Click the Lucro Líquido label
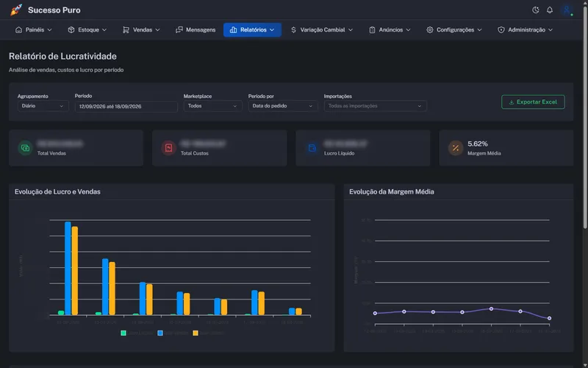 coord(340,153)
